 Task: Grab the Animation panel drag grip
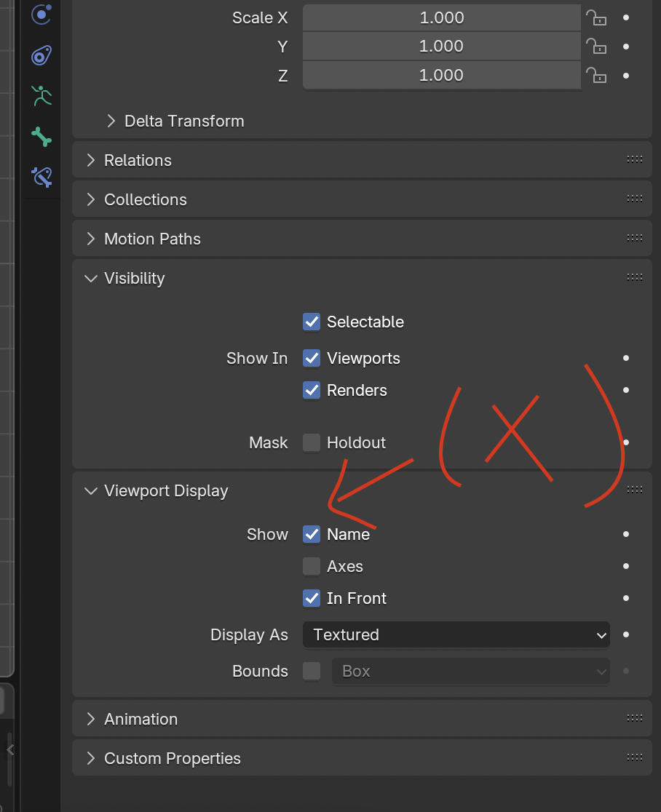[635, 718]
